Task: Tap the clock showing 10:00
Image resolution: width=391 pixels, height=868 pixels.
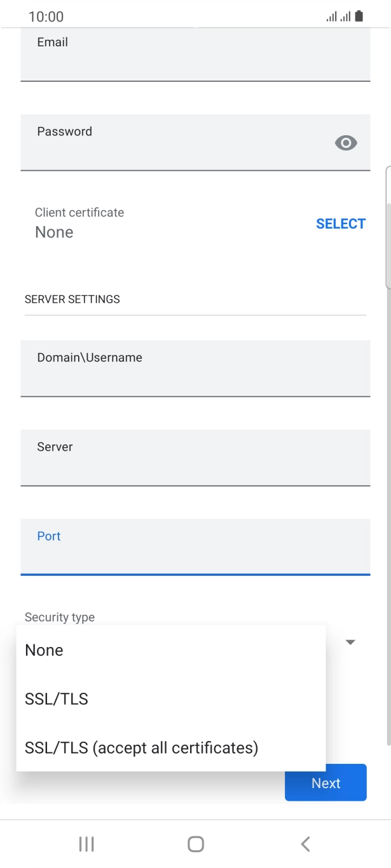Action: pyautogui.click(x=46, y=17)
